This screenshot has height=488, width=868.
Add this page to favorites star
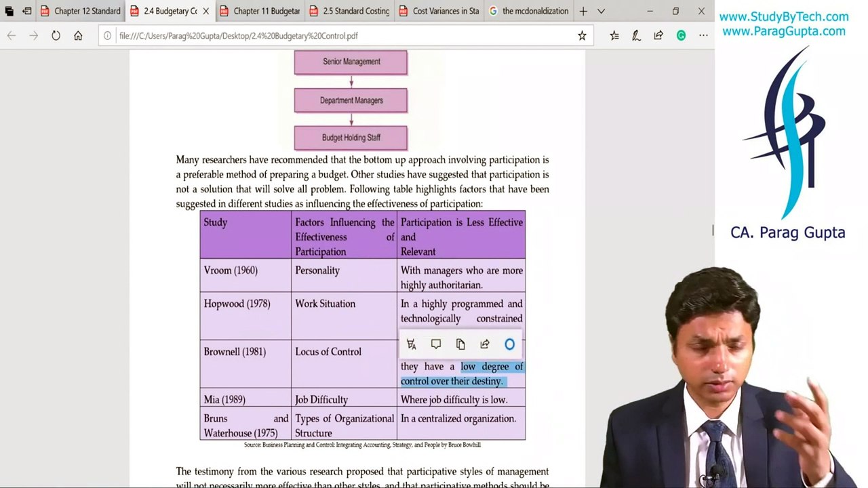pyautogui.click(x=582, y=36)
